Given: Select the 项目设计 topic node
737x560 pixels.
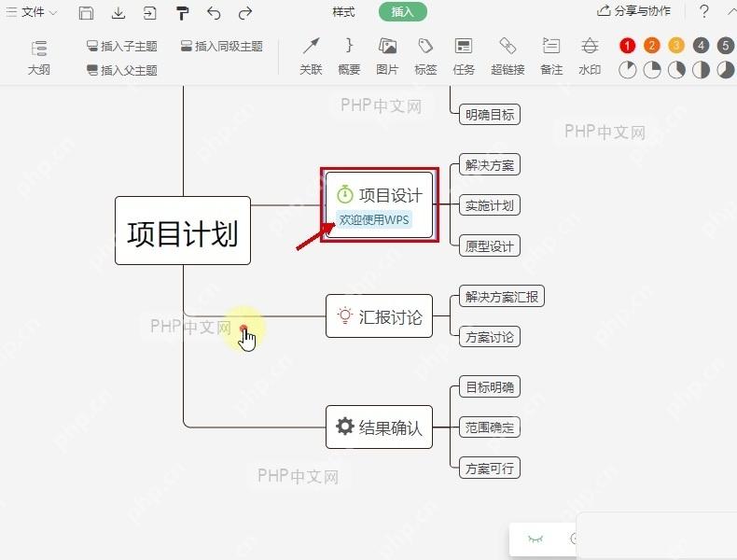Looking at the screenshot, I should pyautogui.click(x=379, y=205).
